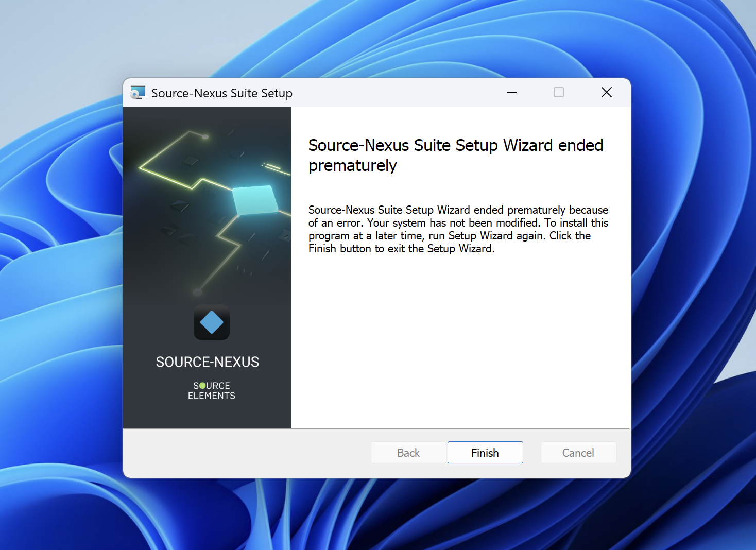Close the Setup window using X

[606, 93]
